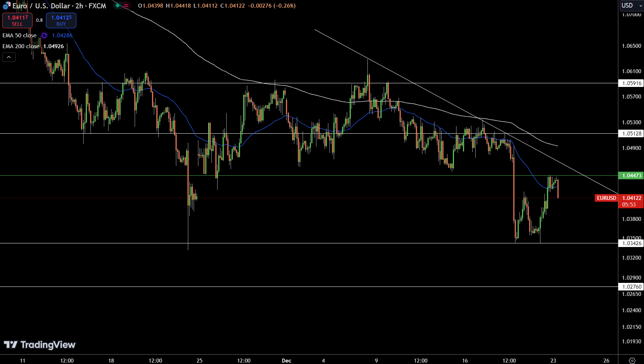Open the USD currency dropdown
644x364 pixels.
(x=631, y=5)
